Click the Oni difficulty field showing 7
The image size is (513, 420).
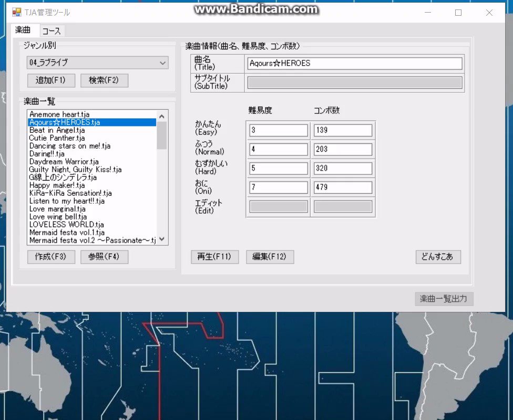279,187
